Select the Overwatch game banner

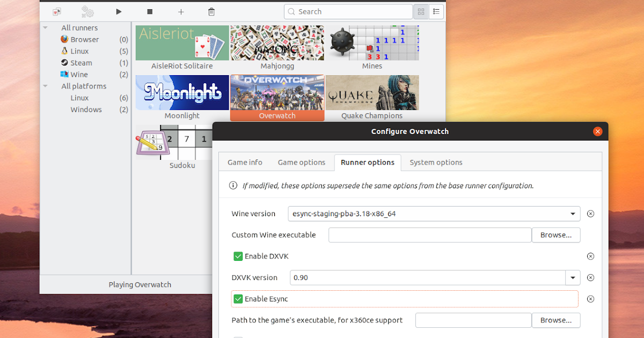point(277,92)
